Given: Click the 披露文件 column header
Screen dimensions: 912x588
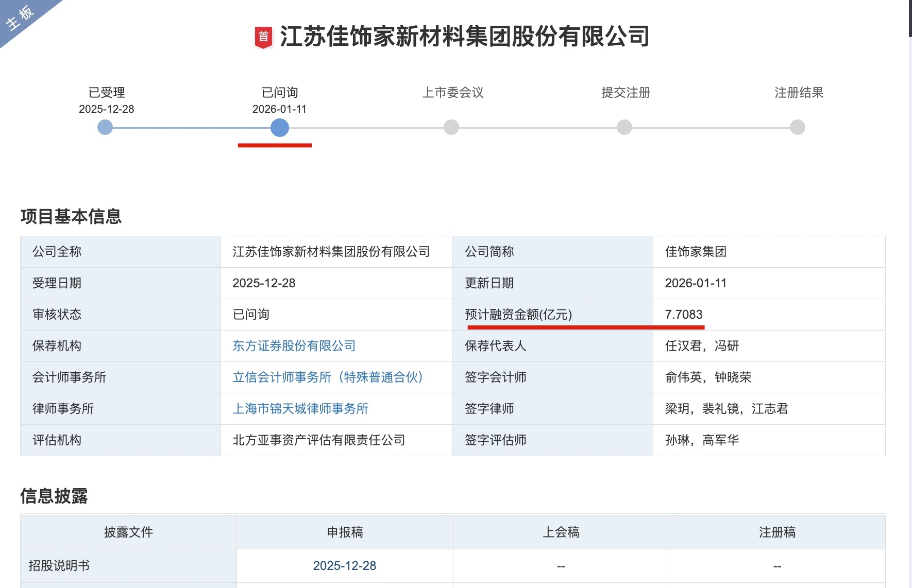Looking at the screenshot, I should (x=128, y=532).
